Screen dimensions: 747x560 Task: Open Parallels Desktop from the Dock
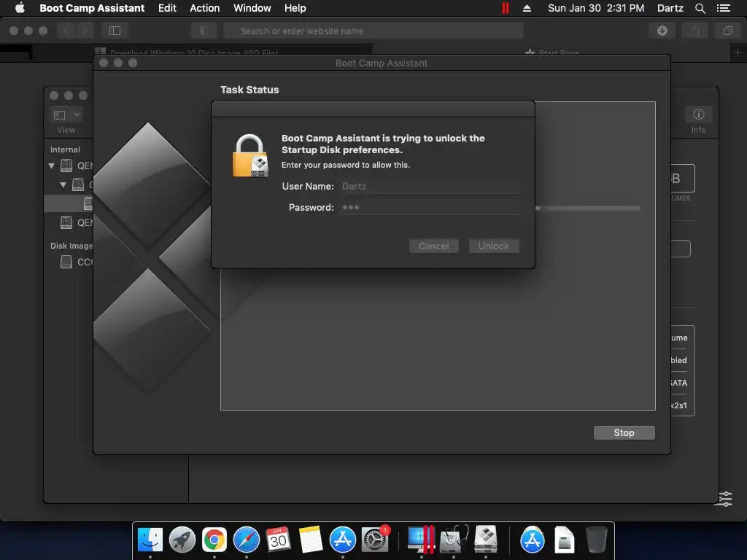pyautogui.click(x=421, y=540)
